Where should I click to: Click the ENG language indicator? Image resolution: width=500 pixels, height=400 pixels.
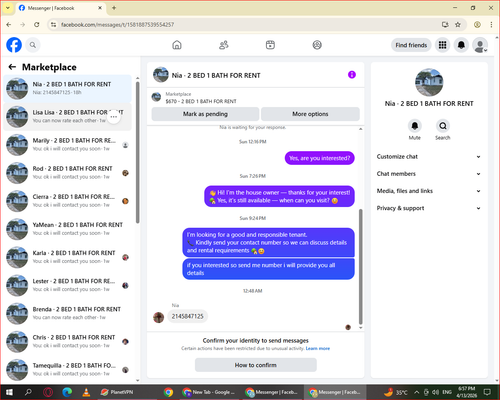click(447, 392)
